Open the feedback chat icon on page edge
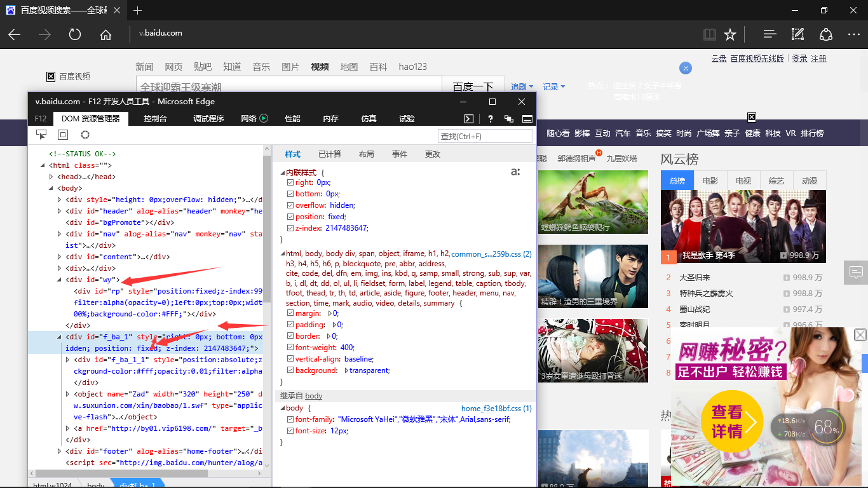868x488 pixels. click(x=856, y=273)
